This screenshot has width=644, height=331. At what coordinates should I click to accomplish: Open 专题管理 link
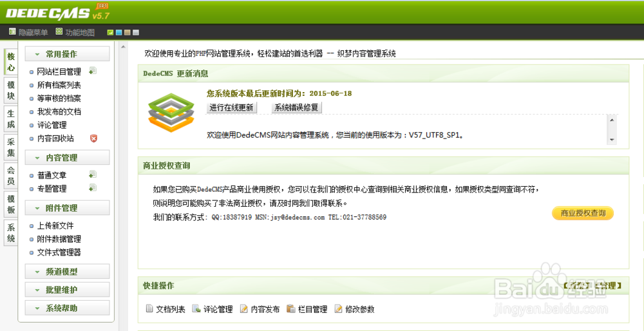click(52, 189)
